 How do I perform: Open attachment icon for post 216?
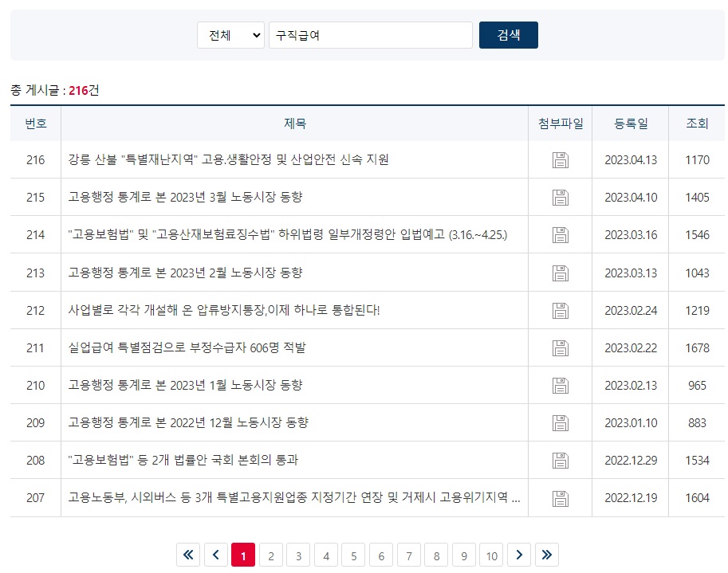[x=561, y=161]
